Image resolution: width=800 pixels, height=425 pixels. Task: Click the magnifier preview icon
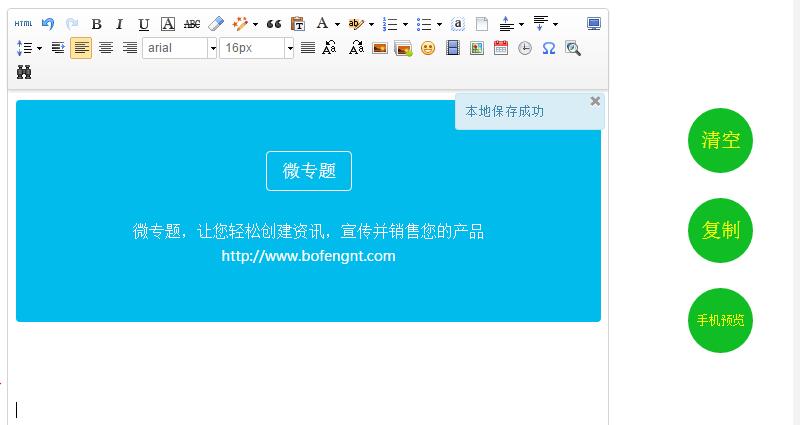[x=572, y=48]
